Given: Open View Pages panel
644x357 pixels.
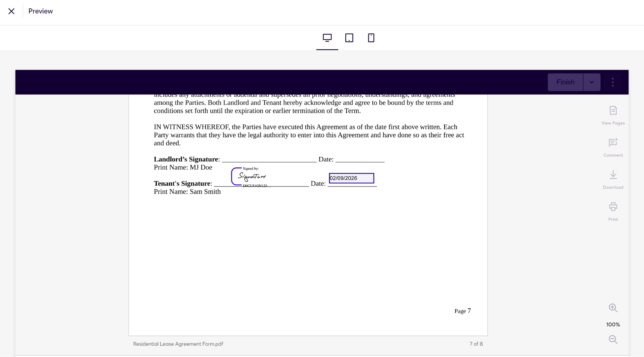Looking at the screenshot, I should coord(613,115).
